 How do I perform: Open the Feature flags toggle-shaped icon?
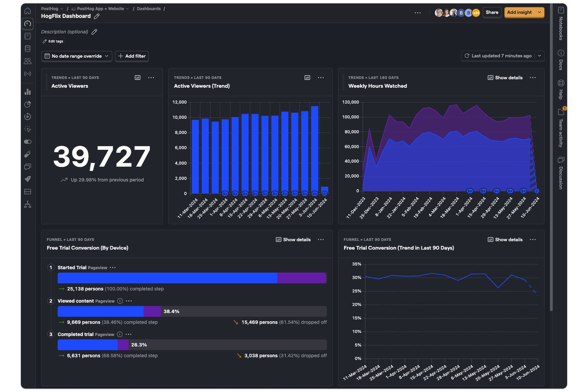pos(27,142)
